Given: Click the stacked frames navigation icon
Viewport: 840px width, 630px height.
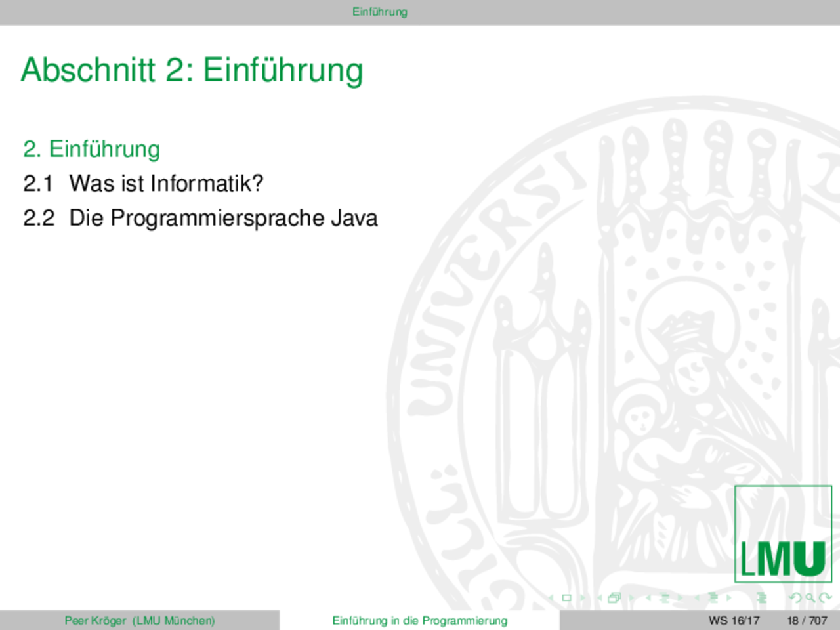Looking at the screenshot, I should coord(615,598).
